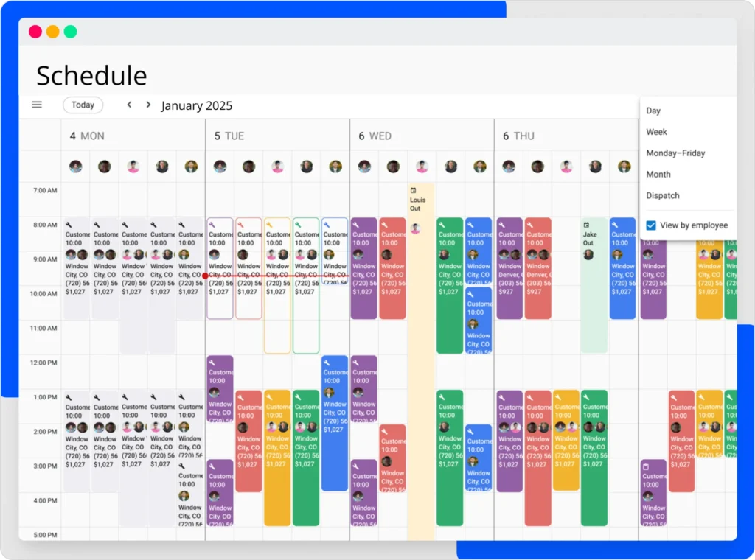
Task: Click the next period arrow
Action: pos(147,105)
